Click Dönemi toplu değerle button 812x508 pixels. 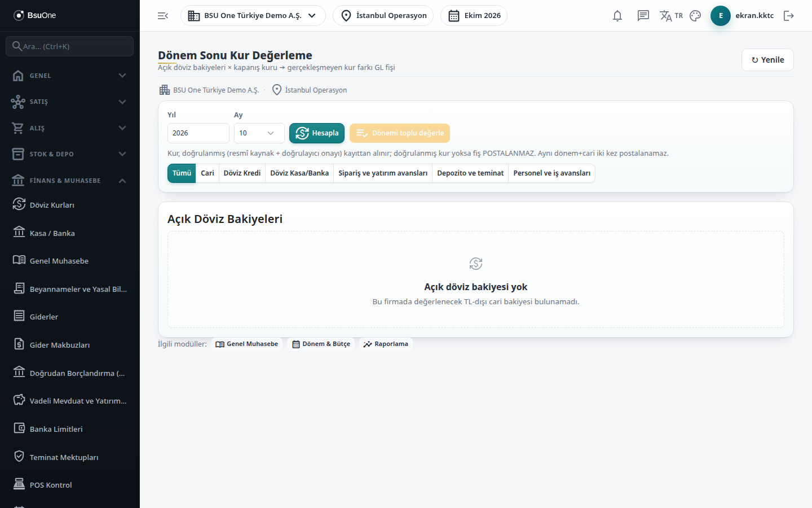pos(400,133)
